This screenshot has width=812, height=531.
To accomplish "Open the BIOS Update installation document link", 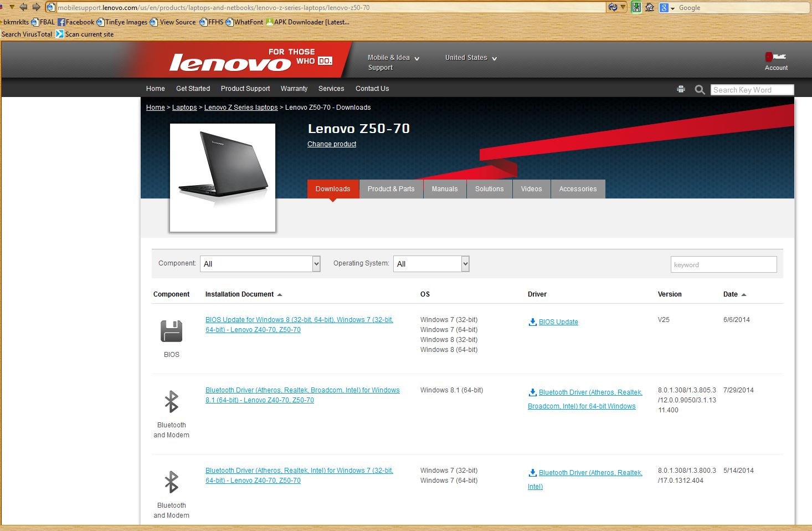I will point(299,325).
